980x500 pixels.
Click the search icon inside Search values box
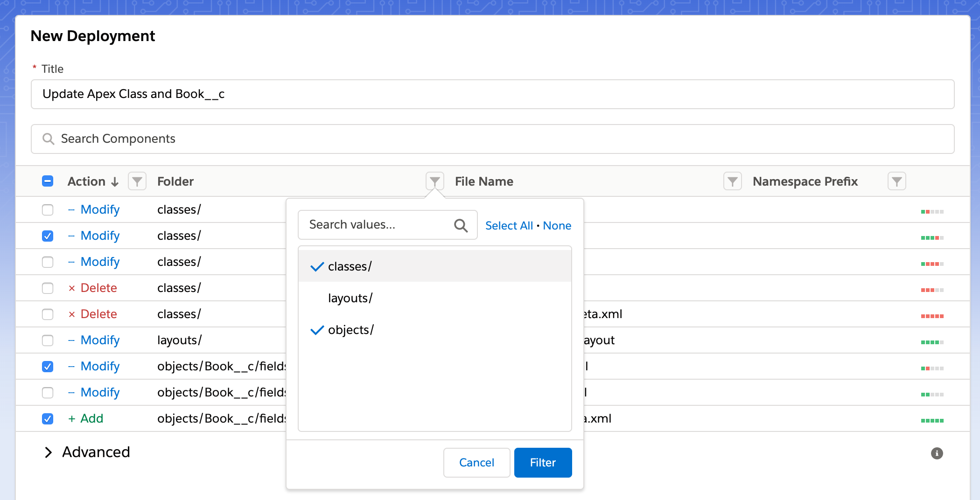pos(461,225)
